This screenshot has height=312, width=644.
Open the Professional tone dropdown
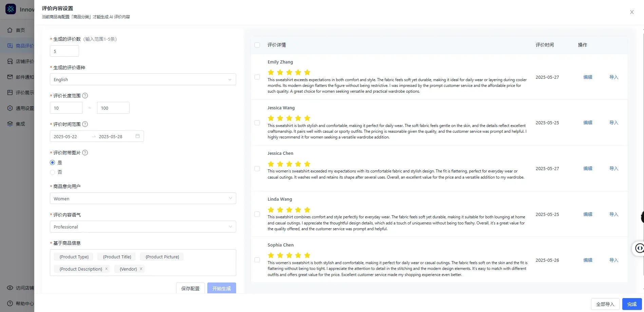tap(143, 227)
